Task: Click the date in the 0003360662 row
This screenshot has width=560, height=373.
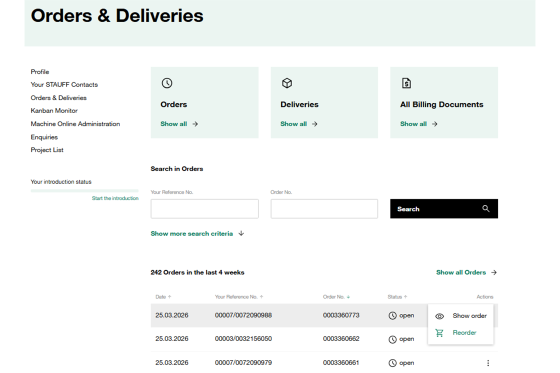Action: 172,339
